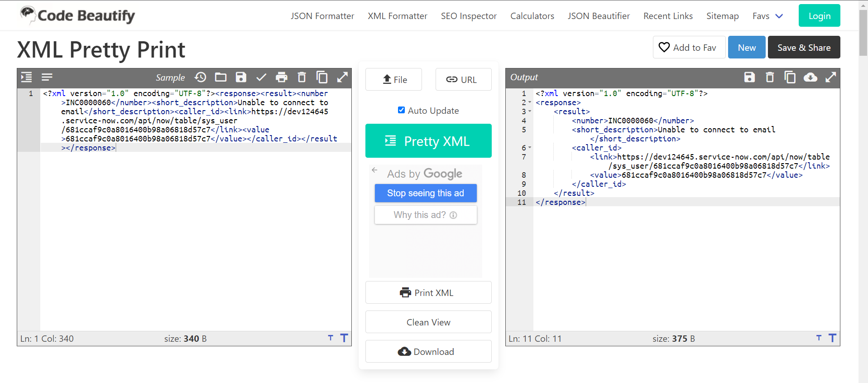Validate XML with the checkmark icon
The image size is (868, 383).
(261, 77)
